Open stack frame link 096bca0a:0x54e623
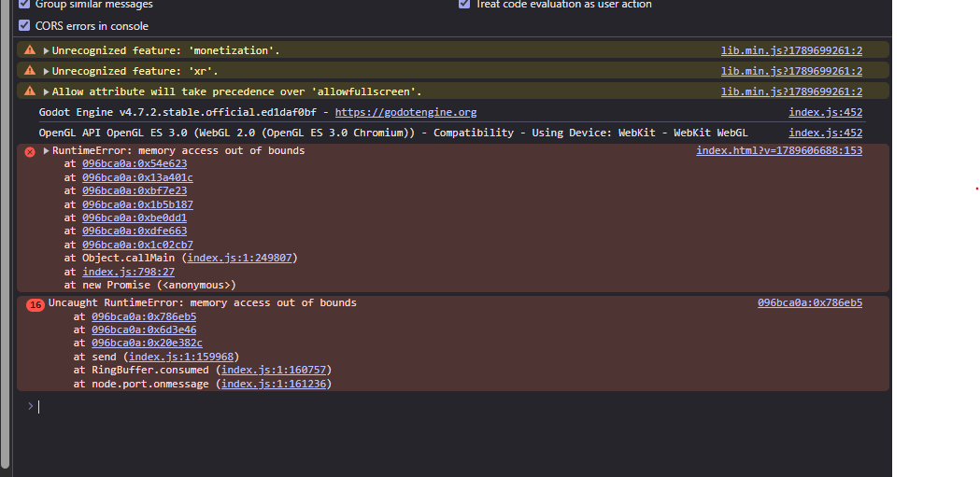 [135, 163]
